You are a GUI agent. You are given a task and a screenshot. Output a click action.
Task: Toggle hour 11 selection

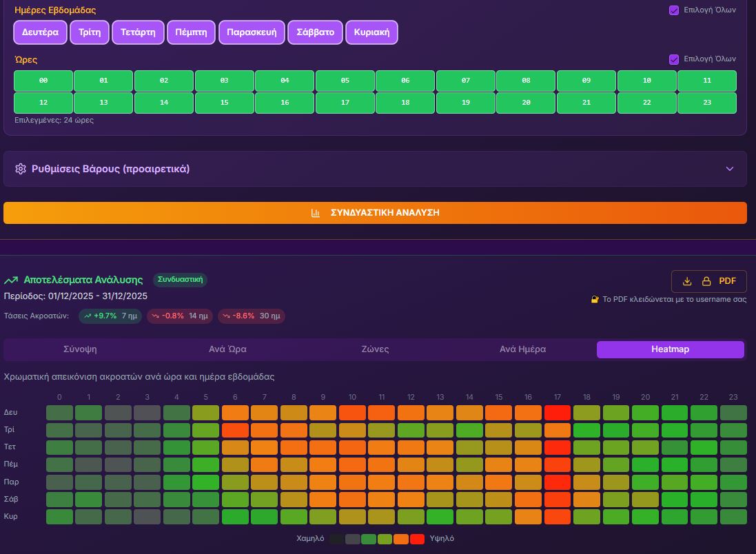pyautogui.click(x=707, y=81)
